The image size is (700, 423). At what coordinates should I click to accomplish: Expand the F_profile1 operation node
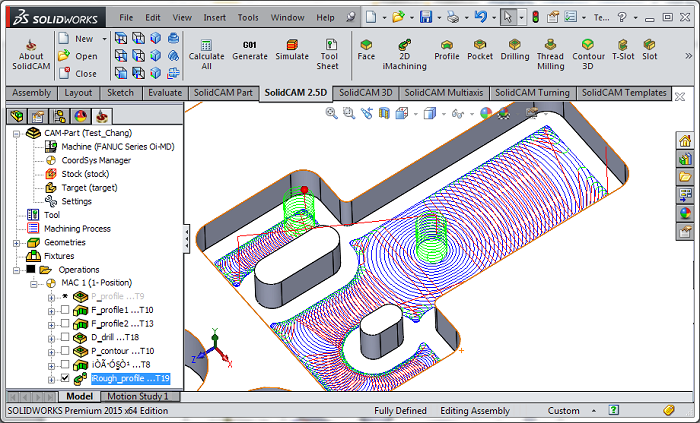click(51, 311)
